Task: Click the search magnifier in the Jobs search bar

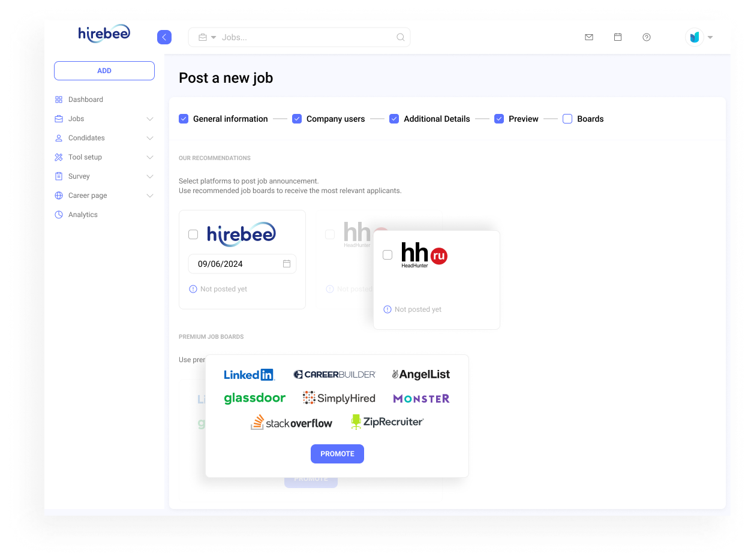Action: 400,37
